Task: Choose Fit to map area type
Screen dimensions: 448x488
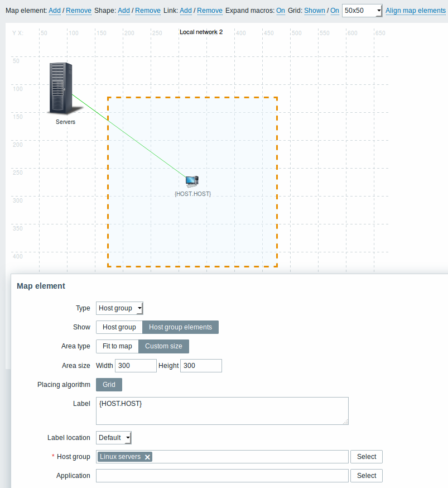Action: (x=117, y=346)
